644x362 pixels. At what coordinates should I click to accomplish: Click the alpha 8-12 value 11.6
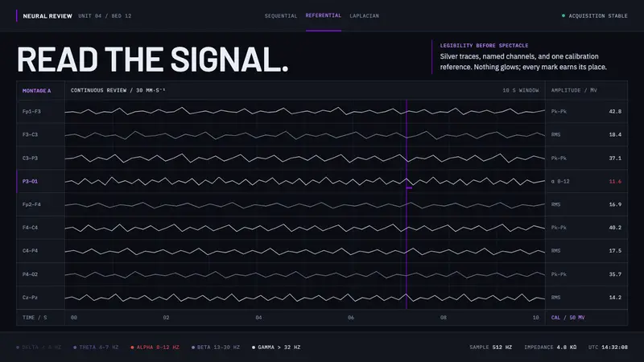click(x=615, y=181)
